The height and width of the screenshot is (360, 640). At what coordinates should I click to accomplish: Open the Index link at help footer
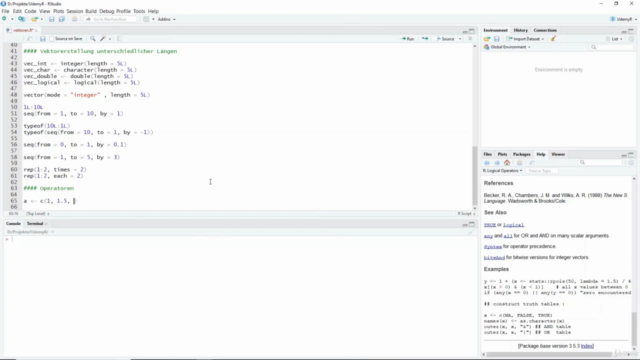point(587,346)
